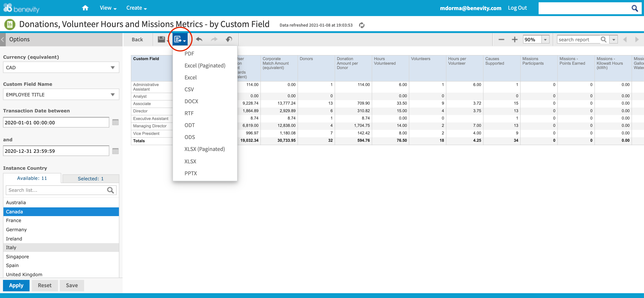Choose XLSX export format
Screen dimensions: 644x298
point(190,162)
